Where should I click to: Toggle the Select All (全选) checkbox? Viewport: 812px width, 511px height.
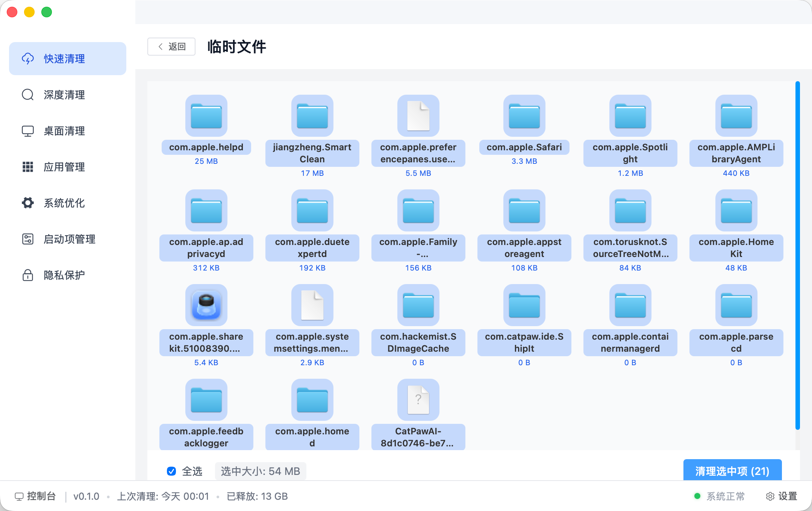click(171, 471)
